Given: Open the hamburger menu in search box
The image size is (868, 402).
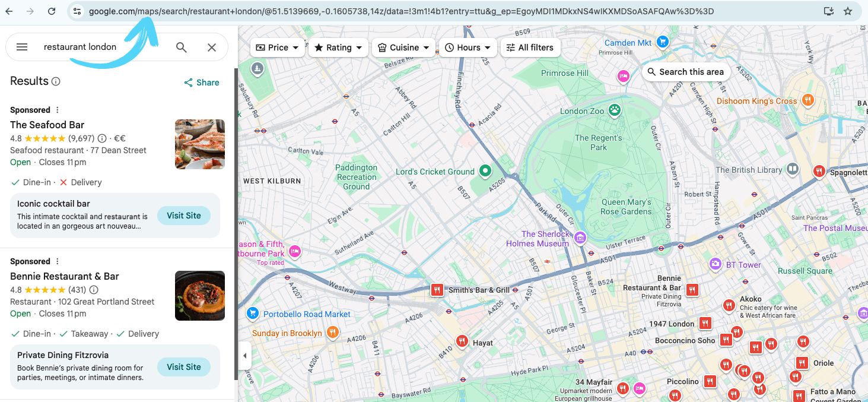Looking at the screenshot, I should 22,47.
